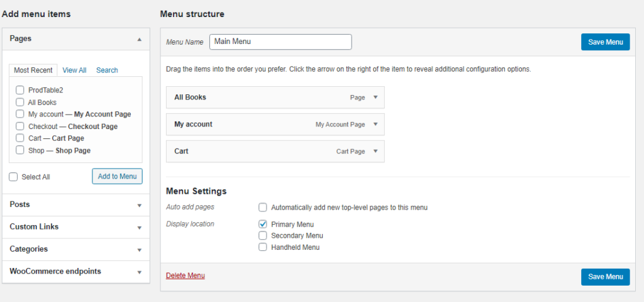Open Cart menu item options arrow

point(375,151)
